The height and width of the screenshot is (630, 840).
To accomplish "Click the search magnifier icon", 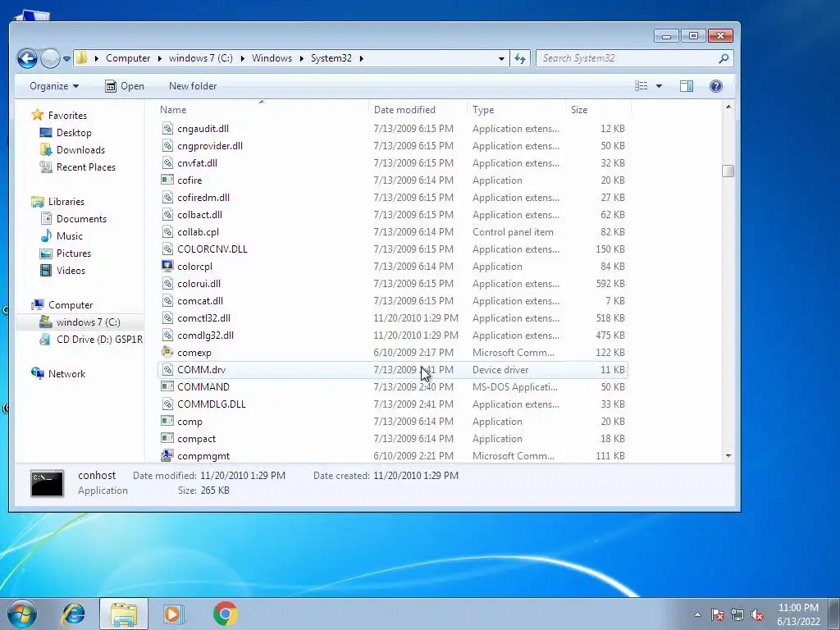I will pos(724,58).
